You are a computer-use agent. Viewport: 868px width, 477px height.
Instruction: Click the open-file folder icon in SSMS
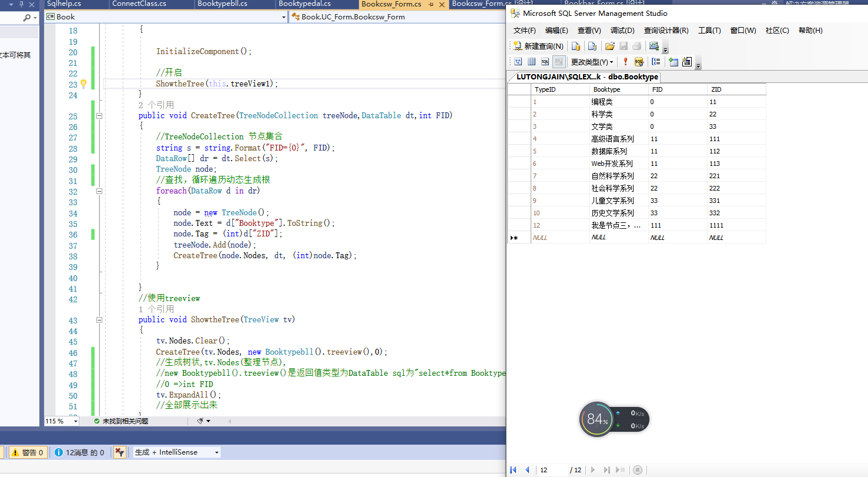(609, 46)
